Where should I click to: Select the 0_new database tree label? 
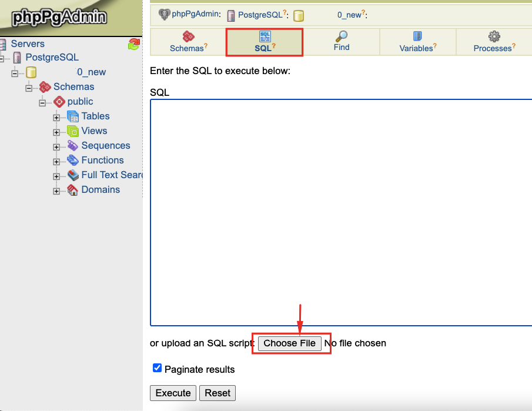(91, 72)
